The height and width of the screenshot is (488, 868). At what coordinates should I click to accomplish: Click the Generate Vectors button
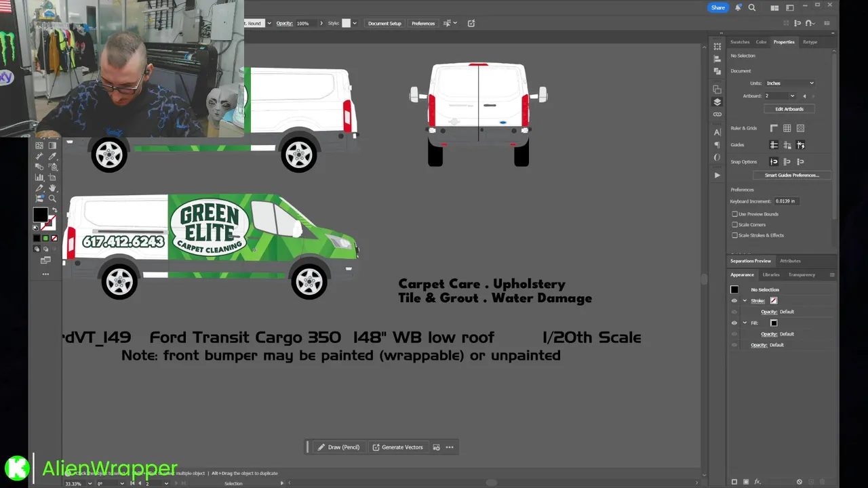coord(397,447)
